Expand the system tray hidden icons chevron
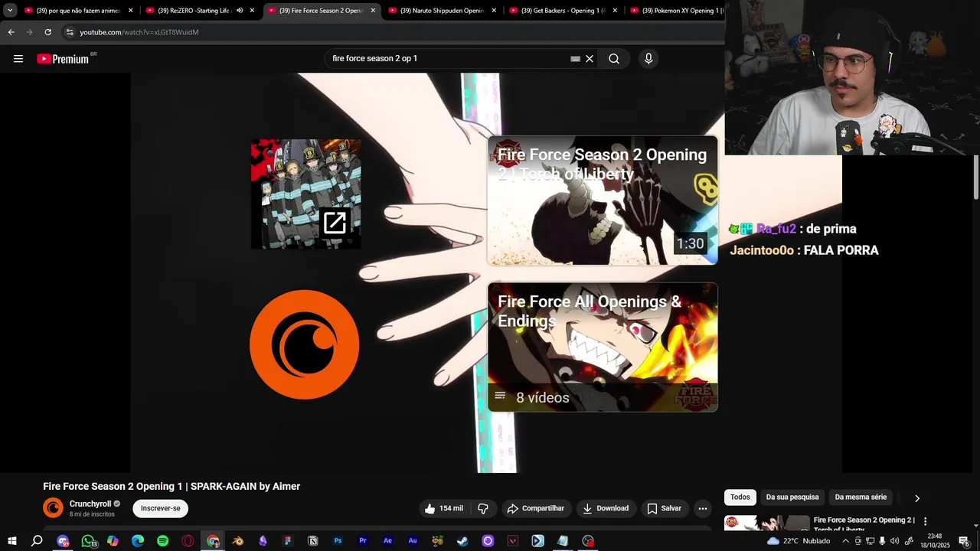 click(845, 541)
